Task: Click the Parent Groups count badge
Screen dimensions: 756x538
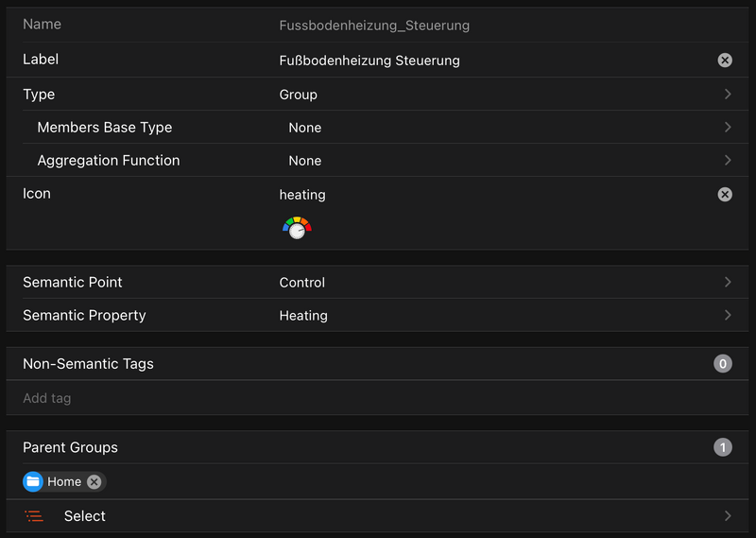Action: 723,448
